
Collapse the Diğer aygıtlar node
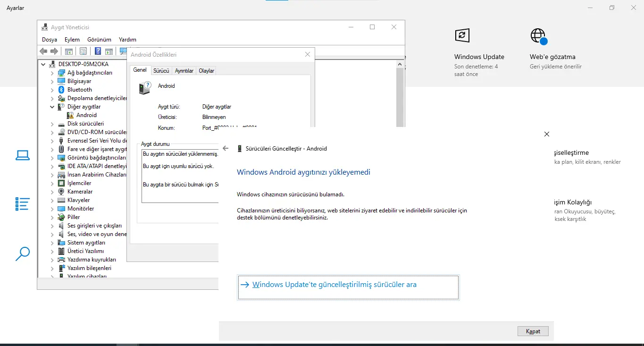click(x=52, y=107)
